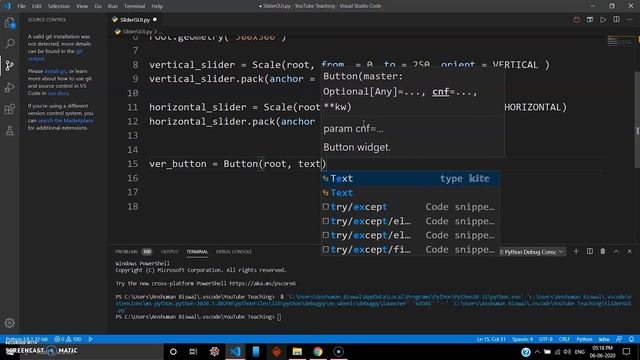Click line 15 code 'ver_button = Button(root, text)'
The height and width of the screenshot is (360, 640).
pos(238,164)
